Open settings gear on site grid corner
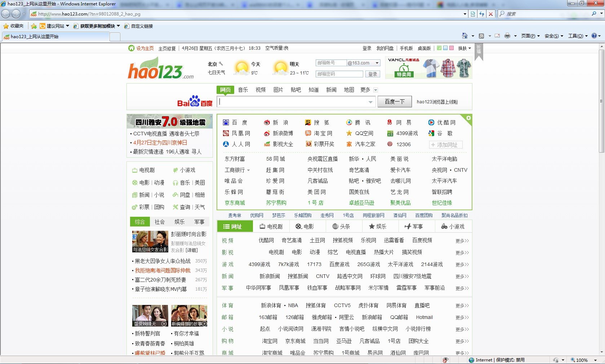 point(468,118)
